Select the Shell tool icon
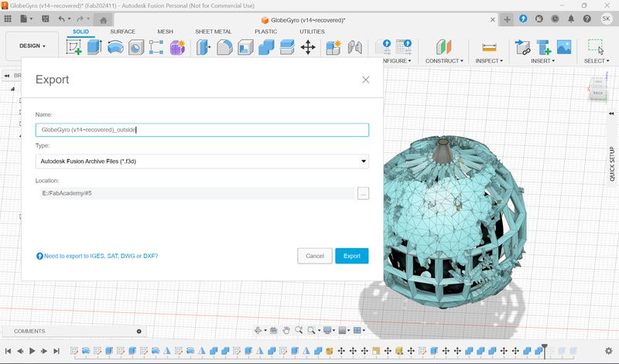 tap(245, 48)
